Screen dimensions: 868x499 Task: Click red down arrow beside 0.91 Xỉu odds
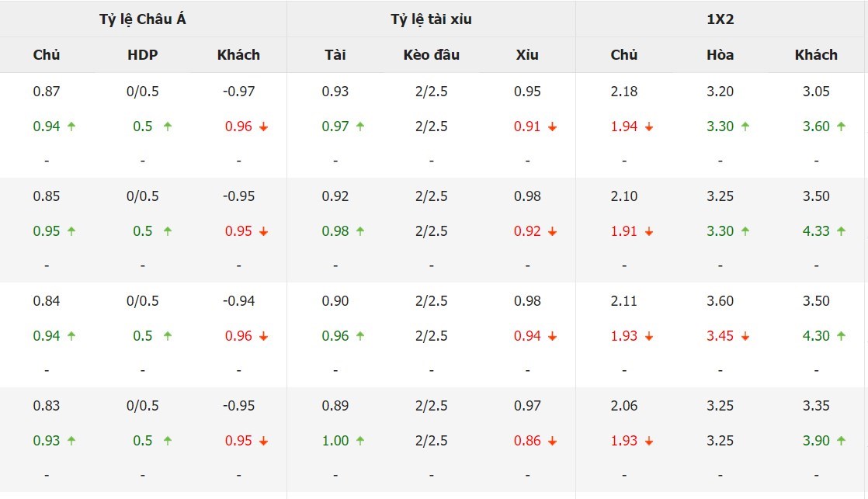(x=553, y=126)
